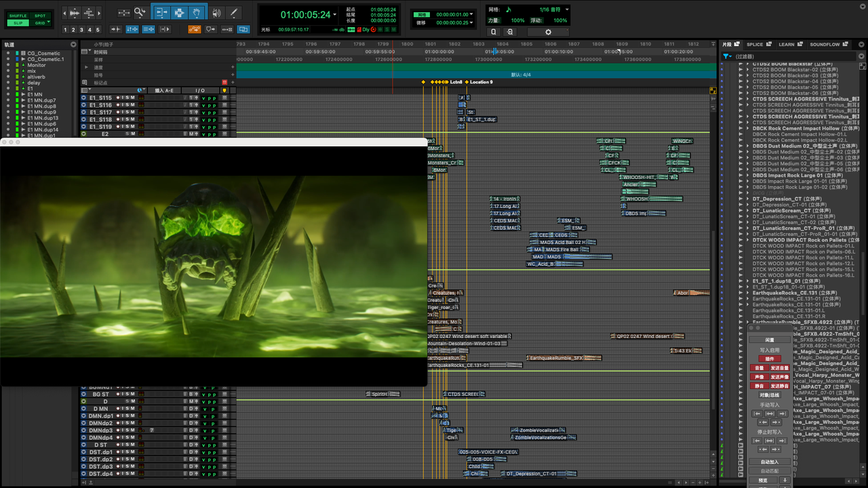Click the audio waveform zoom icon
Screen dimensions: 868x488
coord(73,13)
